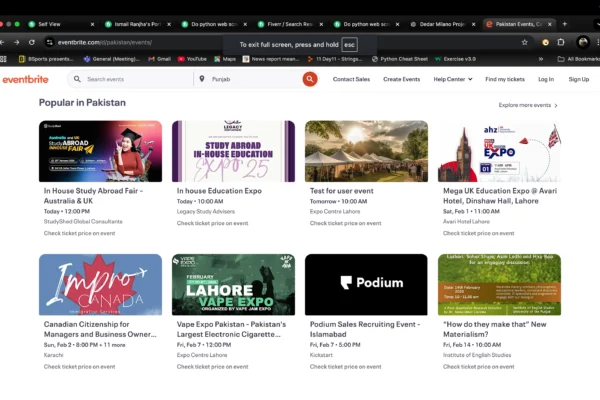Viewport: 600px width, 400px height.
Task: Click StudyShed Global Consultants organizer text
Action: coord(83,221)
